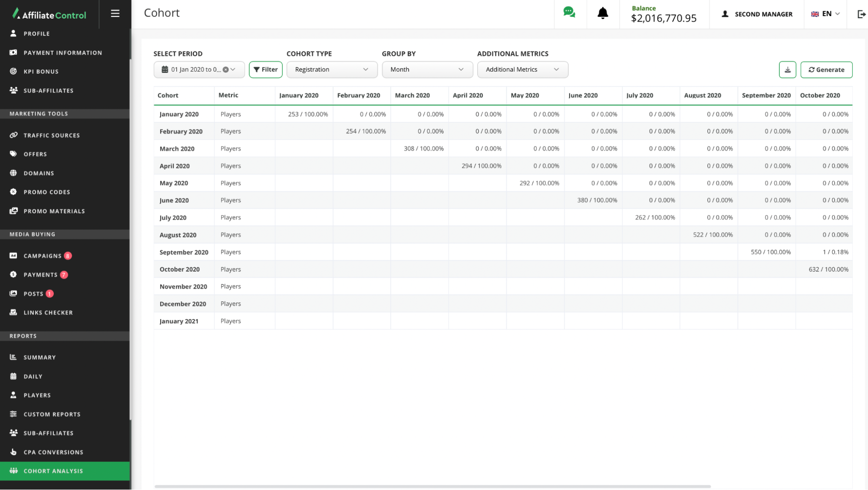
Task: Click the logout icon
Action: pyautogui.click(x=861, y=14)
